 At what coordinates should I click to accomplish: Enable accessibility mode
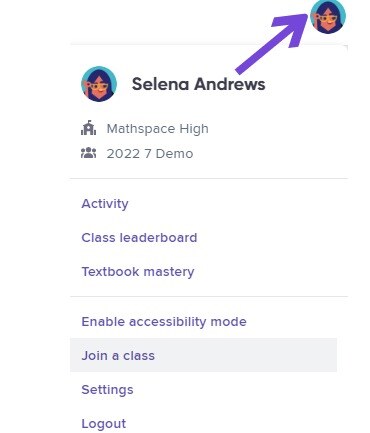coord(164,322)
